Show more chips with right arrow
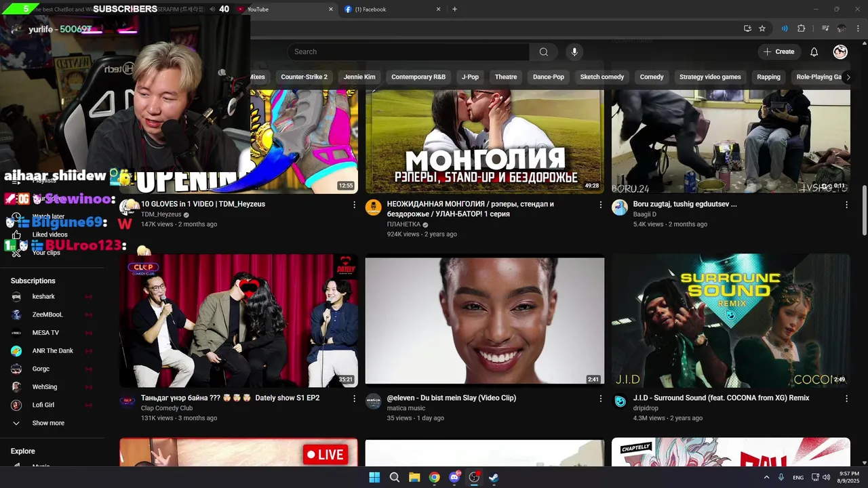The width and height of the screenshot is (868, 488). pyautogui.click(x=848, y=77)
